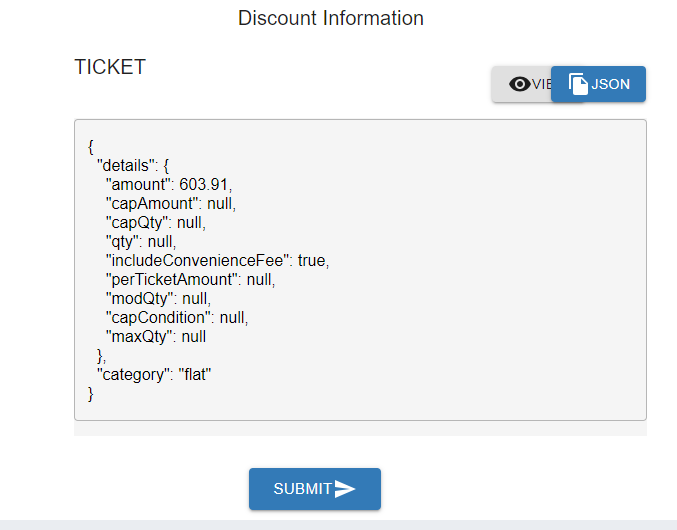Click the "modQty": null line

[159, 298]
